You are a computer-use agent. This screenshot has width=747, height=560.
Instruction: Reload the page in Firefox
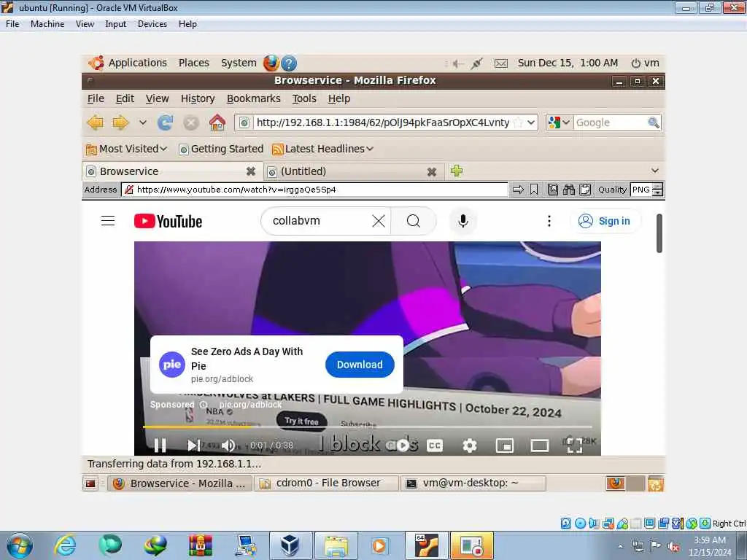[x=166, y=122]
